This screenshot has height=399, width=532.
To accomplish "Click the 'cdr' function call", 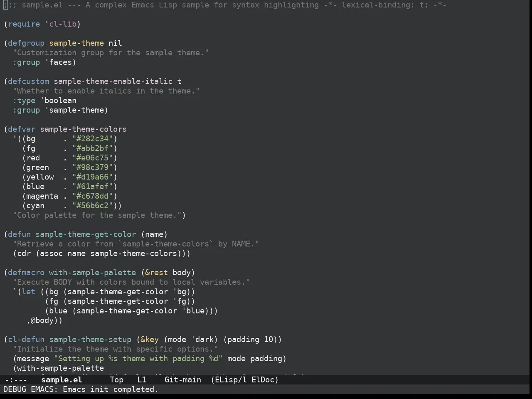I will [24, 254].
